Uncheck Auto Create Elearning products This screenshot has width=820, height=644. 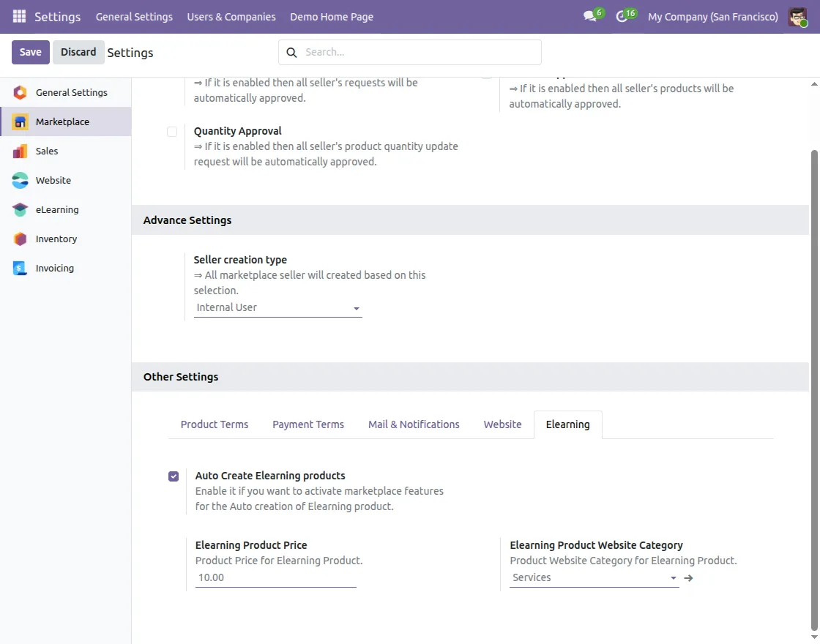point(174,476)
